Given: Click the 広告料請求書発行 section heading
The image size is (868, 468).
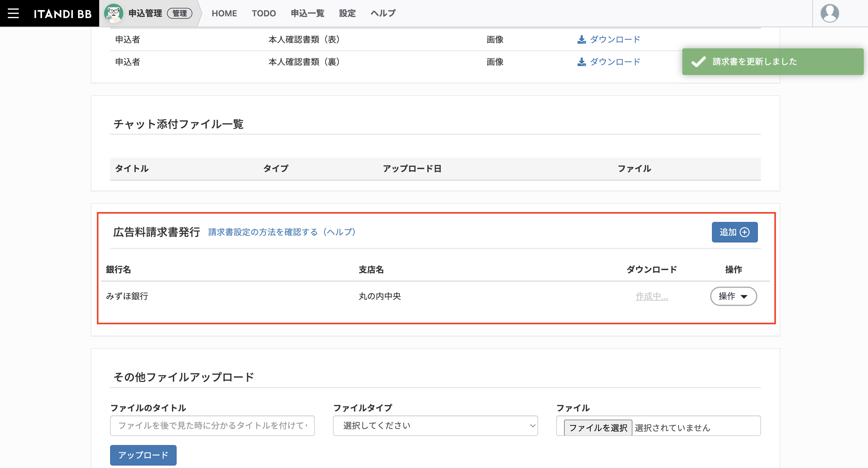Looking at the screenshot, I should tap(156, 232).
